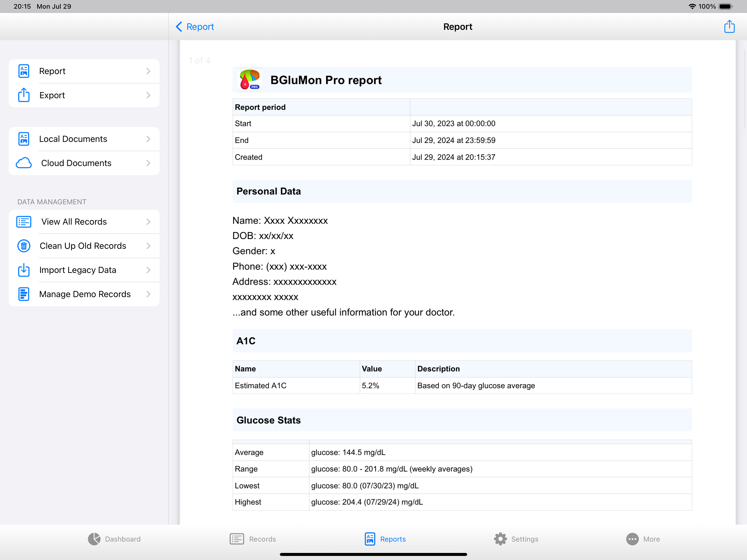Tap the Wi-Fi status icon
This screenshot has height=560, width=747.
click(692, 7)
